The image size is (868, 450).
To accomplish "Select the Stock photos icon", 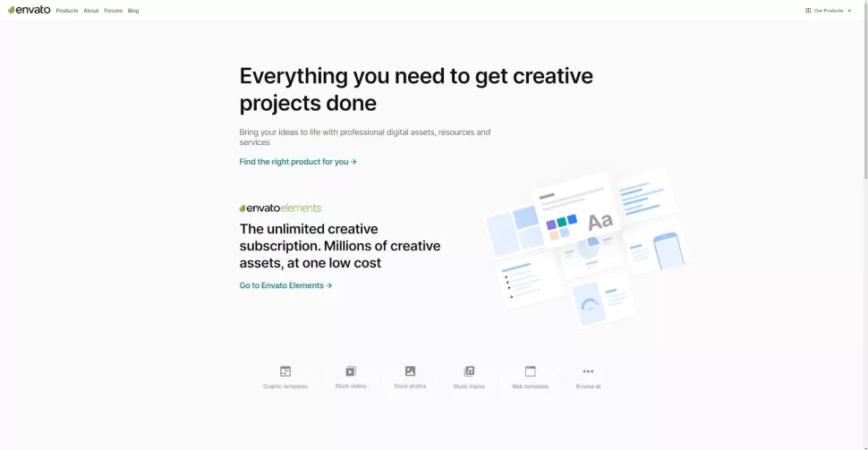I will pyautogui.click(x=410, y=371).
